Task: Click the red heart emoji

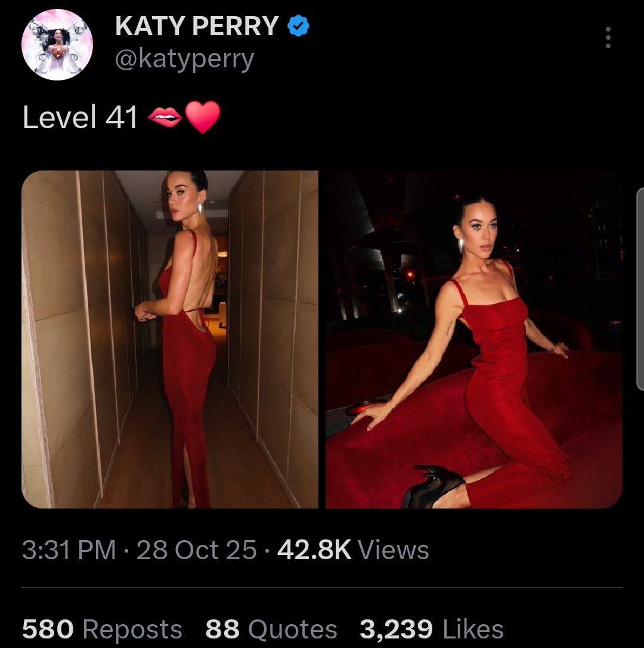Action: [203, 117]
